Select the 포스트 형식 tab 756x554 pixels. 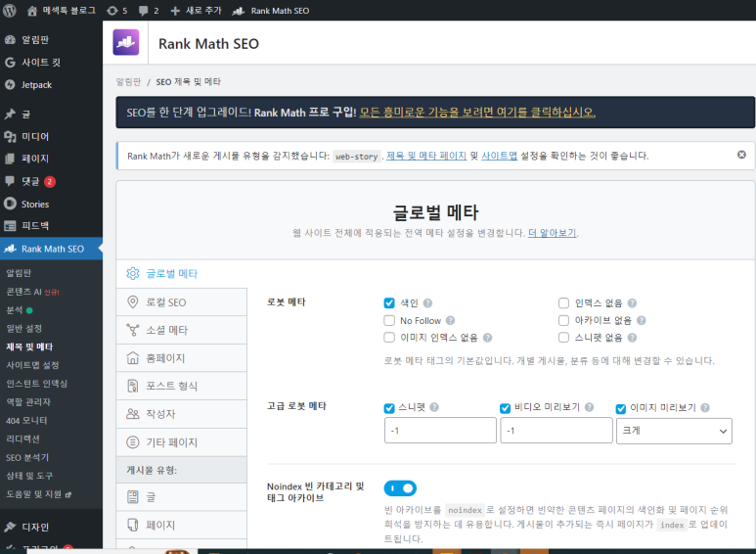(x=181, y=386)
